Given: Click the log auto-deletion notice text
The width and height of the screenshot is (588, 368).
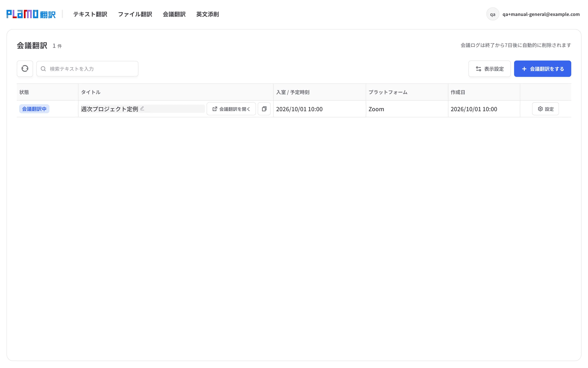Looking at the screenshot, I should (516, 45).
